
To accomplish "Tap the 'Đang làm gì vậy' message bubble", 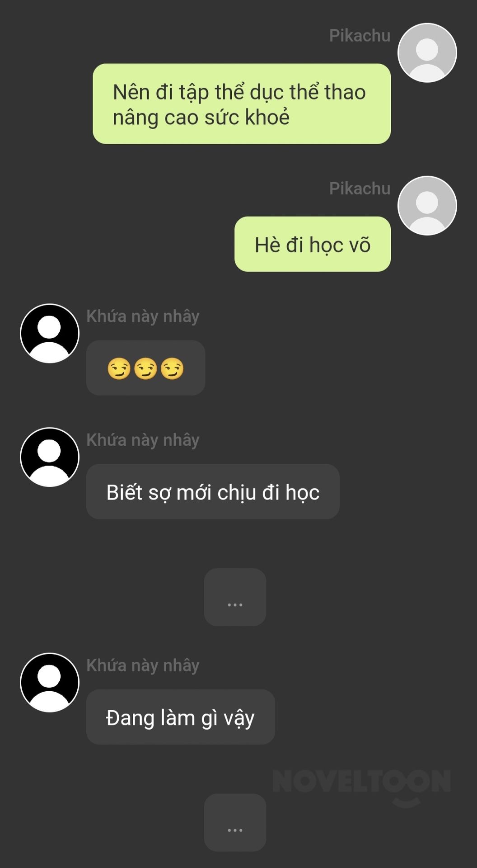I will click(181, 717).
